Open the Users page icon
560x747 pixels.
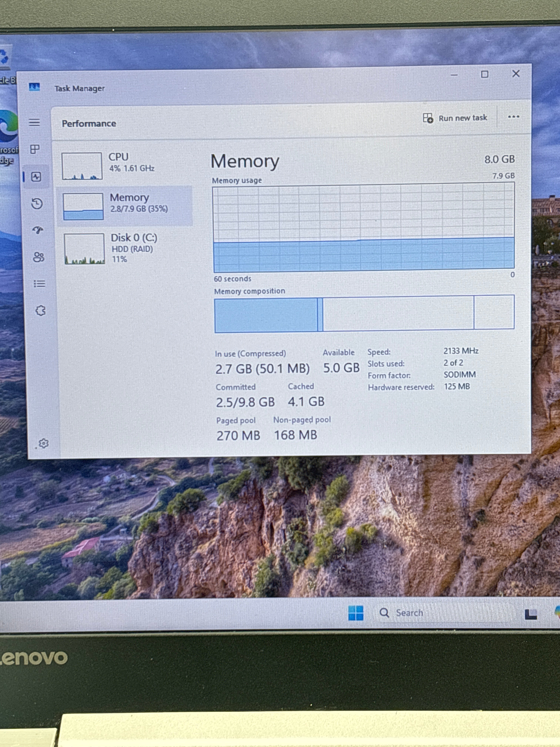(x=39, y=257)
